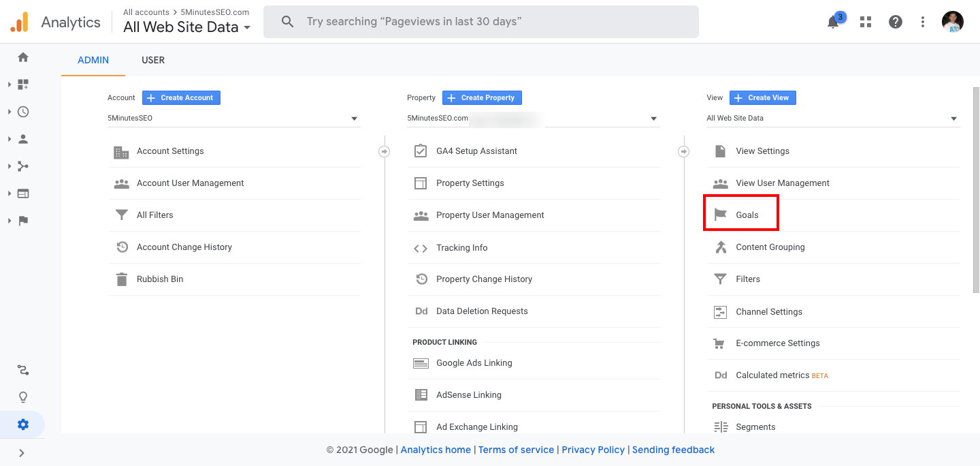This screenshot has width=980, height=466.
Task: Click the page's vertical scrollbar
Action: coord(976,191)
